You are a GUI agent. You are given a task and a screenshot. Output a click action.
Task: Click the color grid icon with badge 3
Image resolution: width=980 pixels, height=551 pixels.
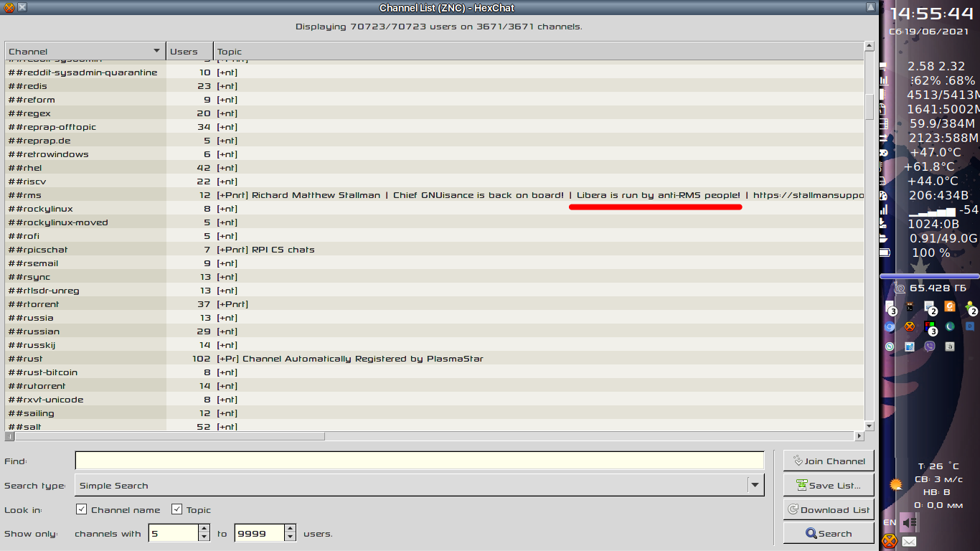click(930, 326)
